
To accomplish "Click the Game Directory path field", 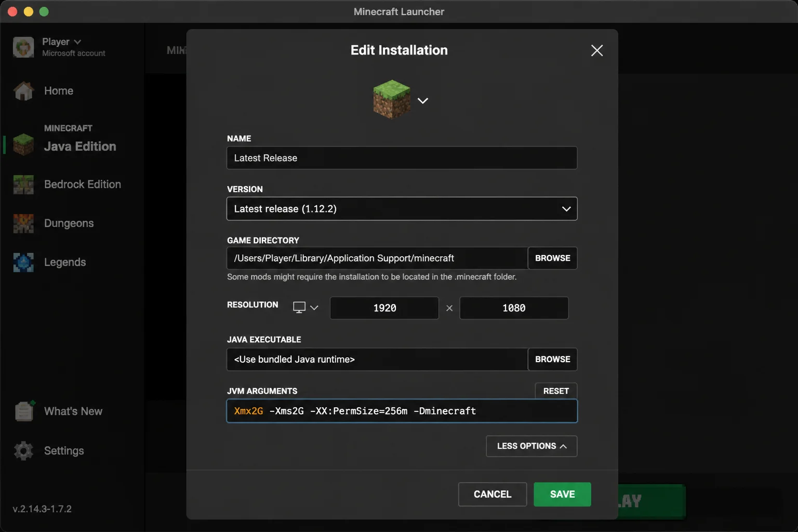I will 378,258.
